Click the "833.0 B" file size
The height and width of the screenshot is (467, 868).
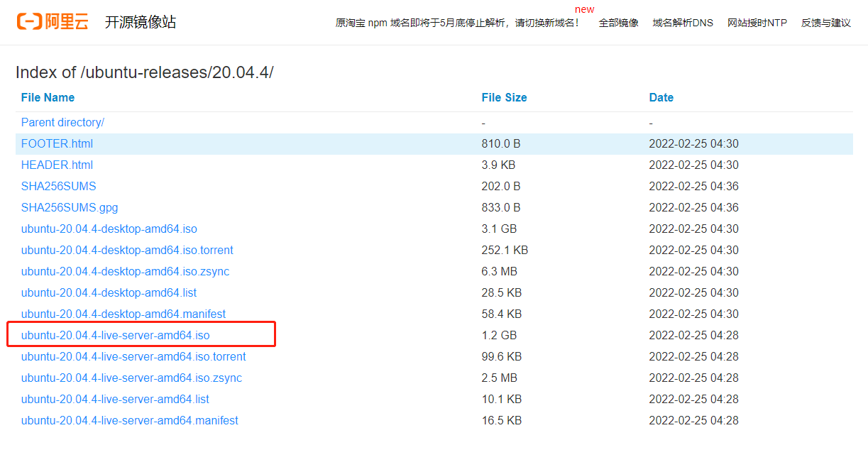[500, 207]
